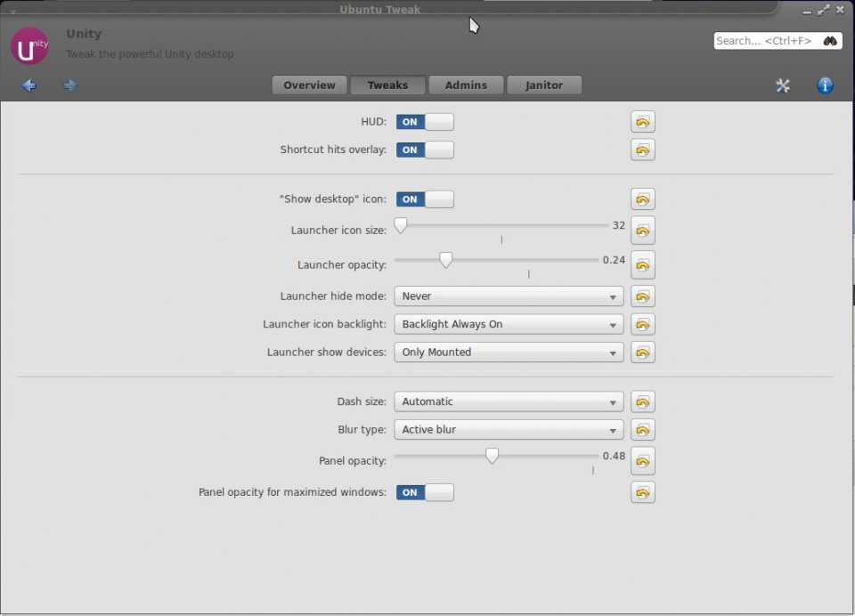The image size is (855, 616).
Task: Reset the "Show desktop" icon setting
Action: 643,199
